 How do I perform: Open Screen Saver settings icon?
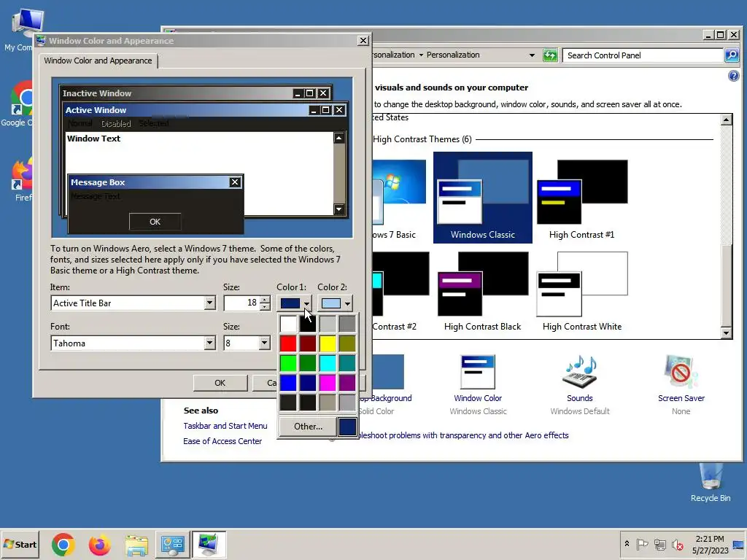[681, 373]
